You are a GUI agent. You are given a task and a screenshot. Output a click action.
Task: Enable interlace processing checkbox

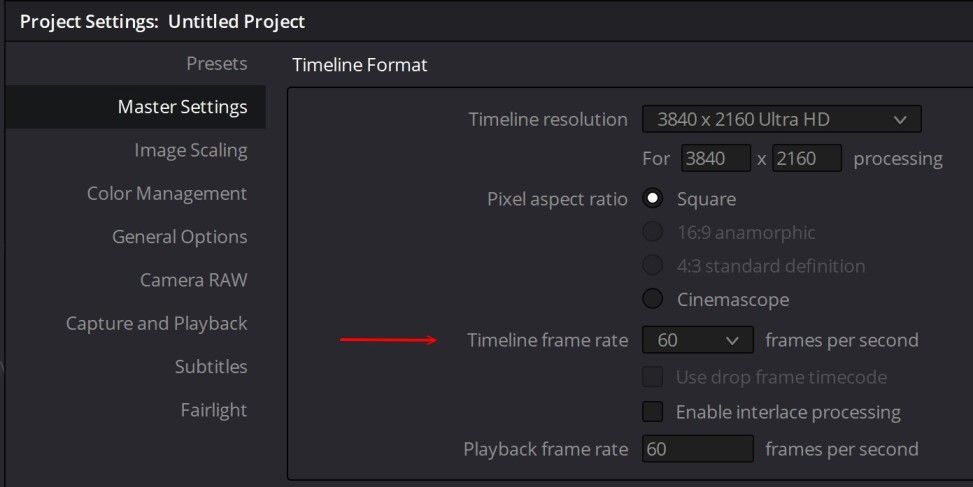(653, 412)
